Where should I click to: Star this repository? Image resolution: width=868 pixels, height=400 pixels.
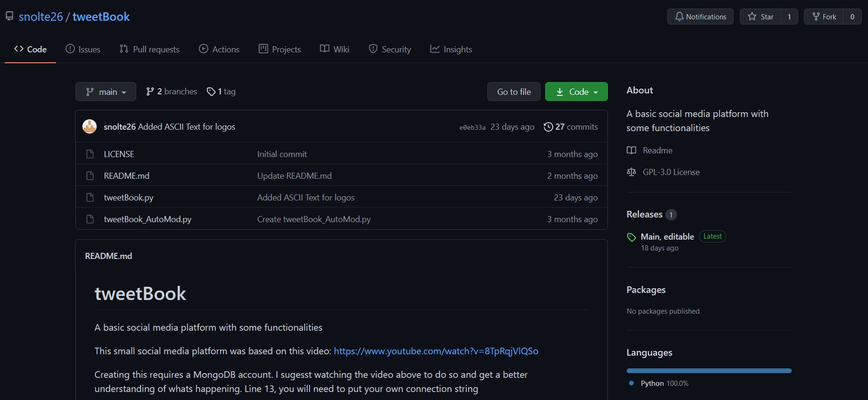(x=760, y=17)
